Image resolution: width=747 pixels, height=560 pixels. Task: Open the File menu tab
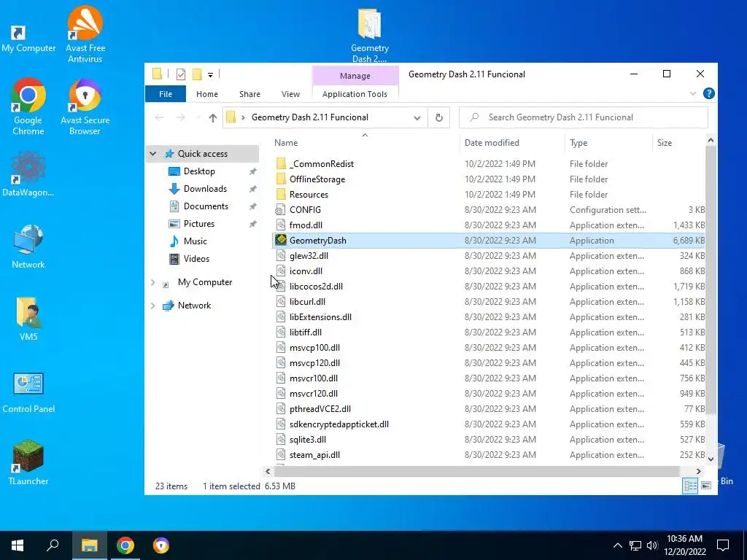[166, 94]
